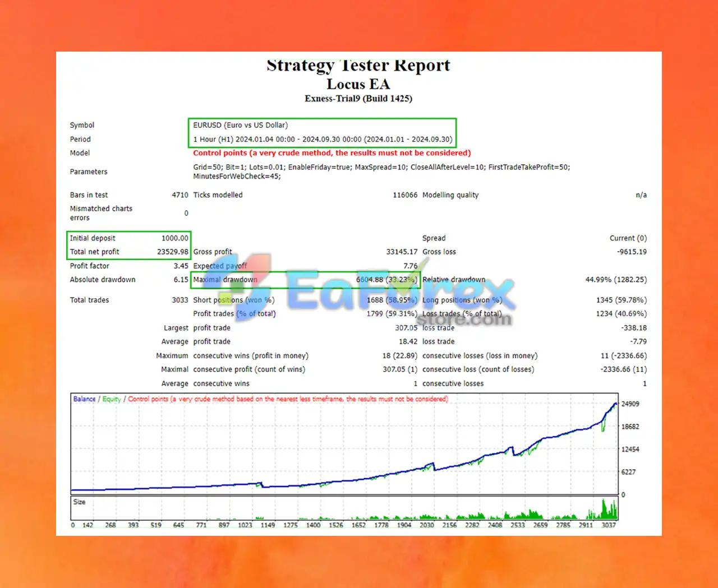Click the x-axis trade number 3037
This screenshot has width=718, height=588.
click(609, 525)
